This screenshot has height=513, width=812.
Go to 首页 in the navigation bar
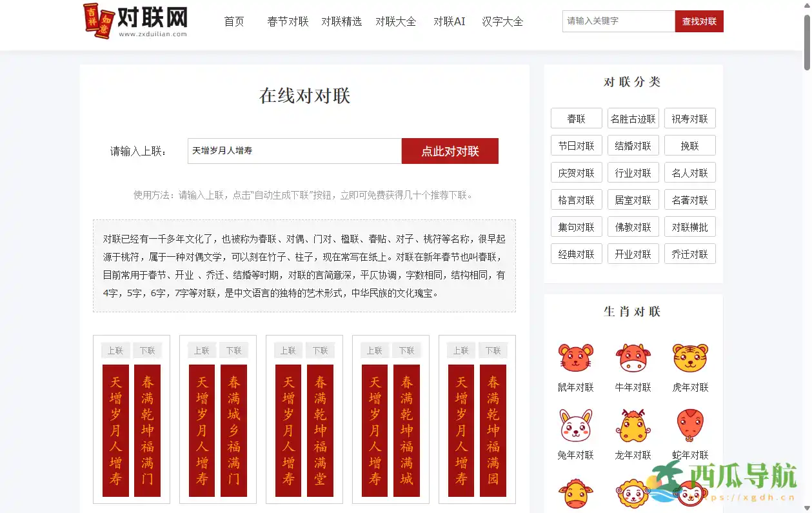(233, 21)
